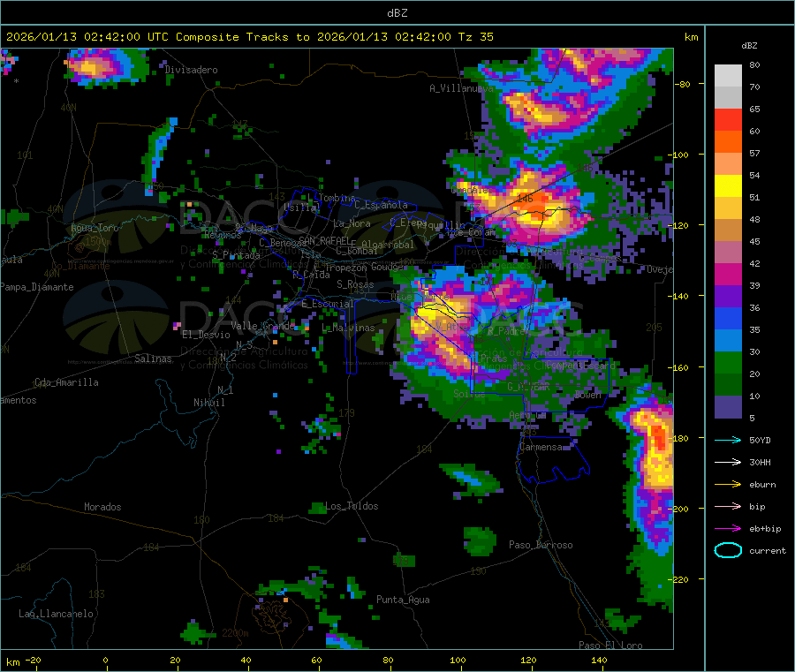Click the Co_Diamante map label
This screenshot has width=795, height=672.
coord(80,266)
